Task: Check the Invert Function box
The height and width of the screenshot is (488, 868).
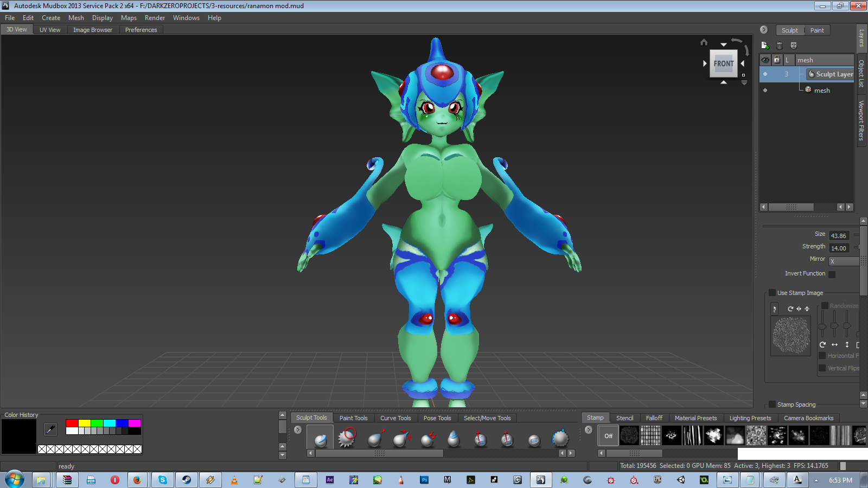Action: pos(832,274)
